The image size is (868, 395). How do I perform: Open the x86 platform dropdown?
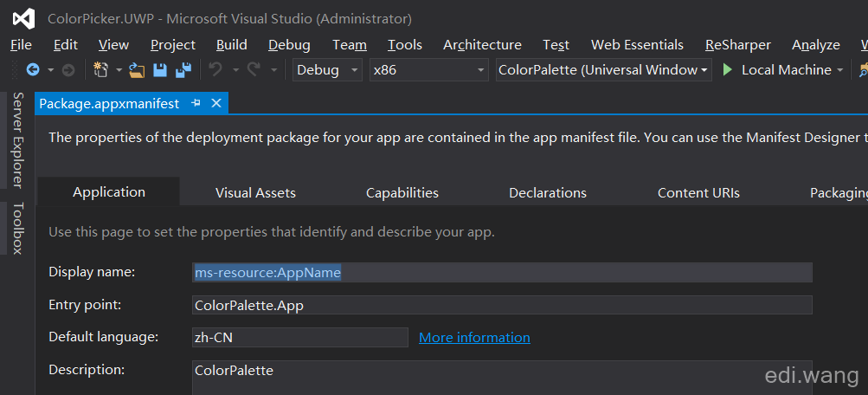coord(429,70)
